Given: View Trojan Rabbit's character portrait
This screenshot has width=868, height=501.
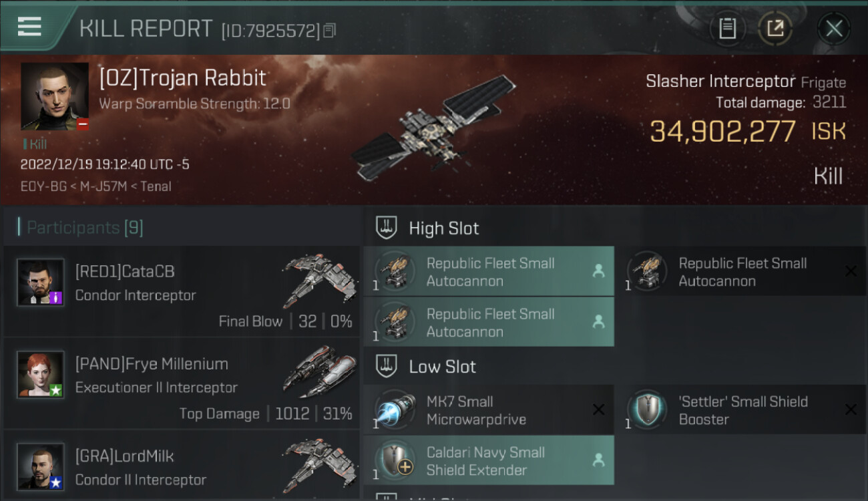Looking at the screenshot, I should tap(55, 96).
